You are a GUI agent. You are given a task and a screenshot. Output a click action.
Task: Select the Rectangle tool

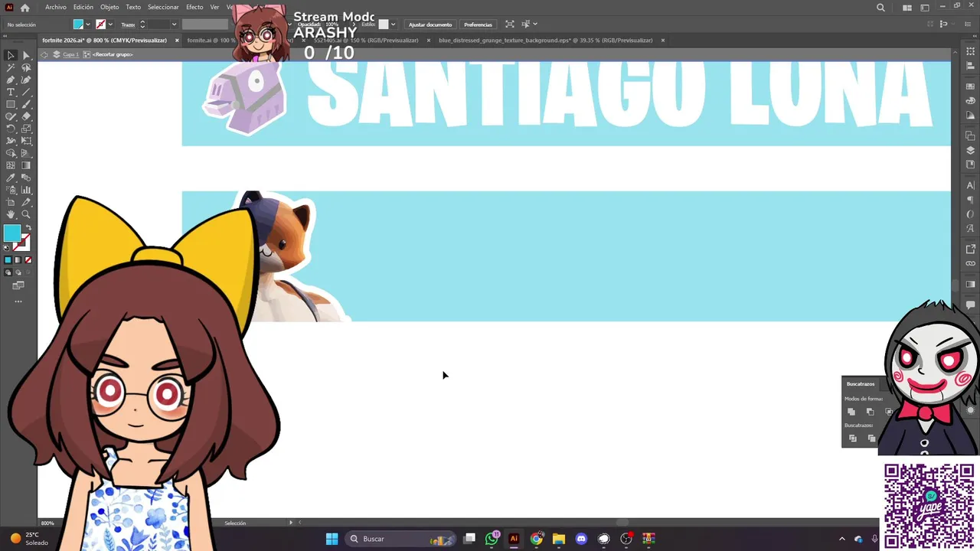(11, 104)
